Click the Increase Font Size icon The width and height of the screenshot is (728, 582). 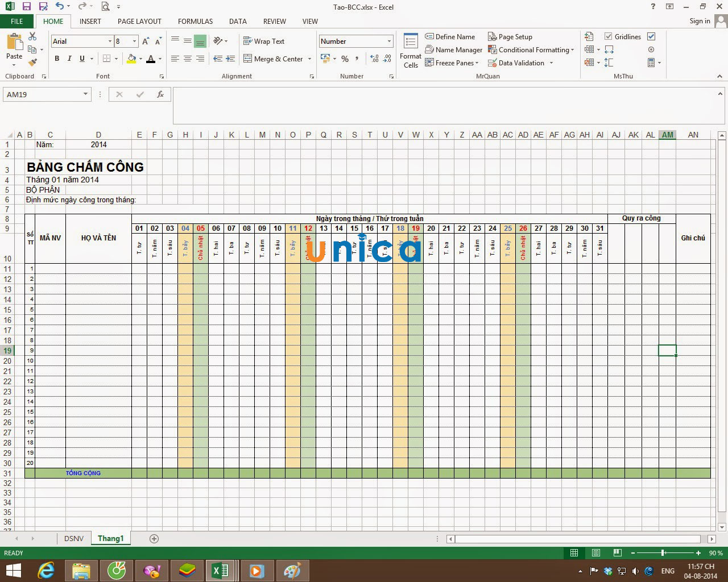point(146,41)
